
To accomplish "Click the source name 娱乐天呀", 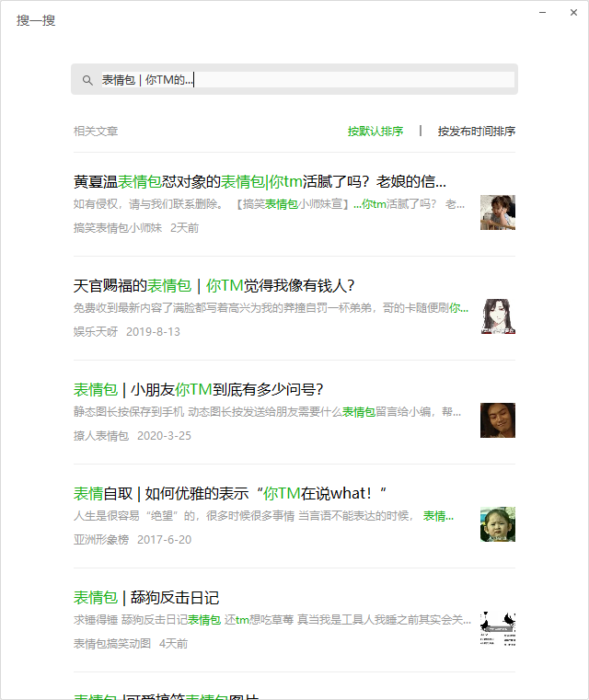I will point(96,332).
